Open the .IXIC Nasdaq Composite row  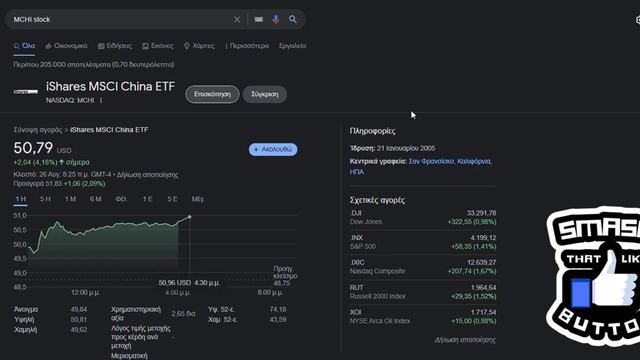(x=423, y=267)
